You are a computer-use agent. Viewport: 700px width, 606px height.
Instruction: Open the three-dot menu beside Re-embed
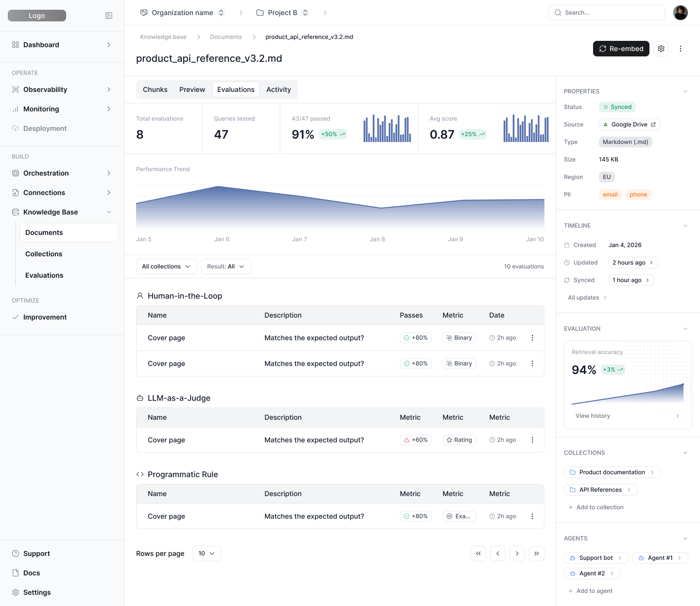click(681, 49)
